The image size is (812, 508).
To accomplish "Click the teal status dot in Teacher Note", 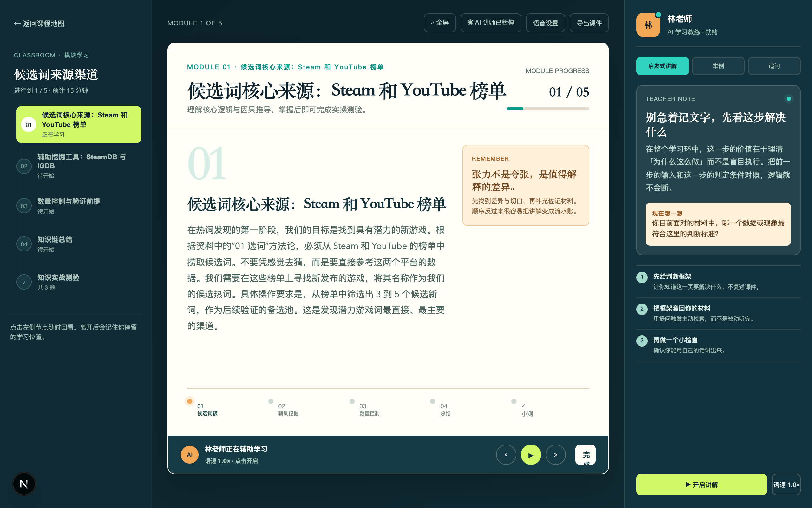I will (789, 99).
